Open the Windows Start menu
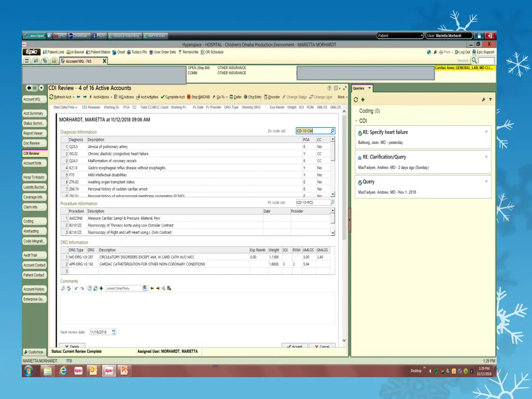Screen dimensions: 532x399 (29, 371)
